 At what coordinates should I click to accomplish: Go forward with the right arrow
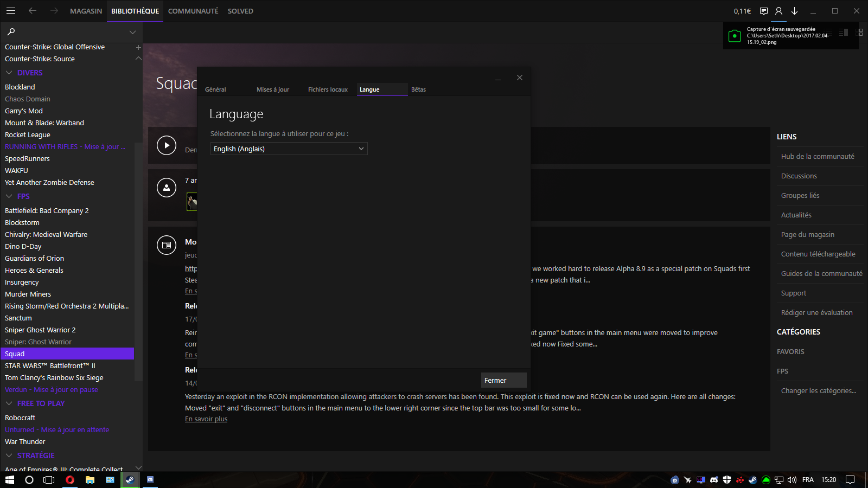coord(54,11)
